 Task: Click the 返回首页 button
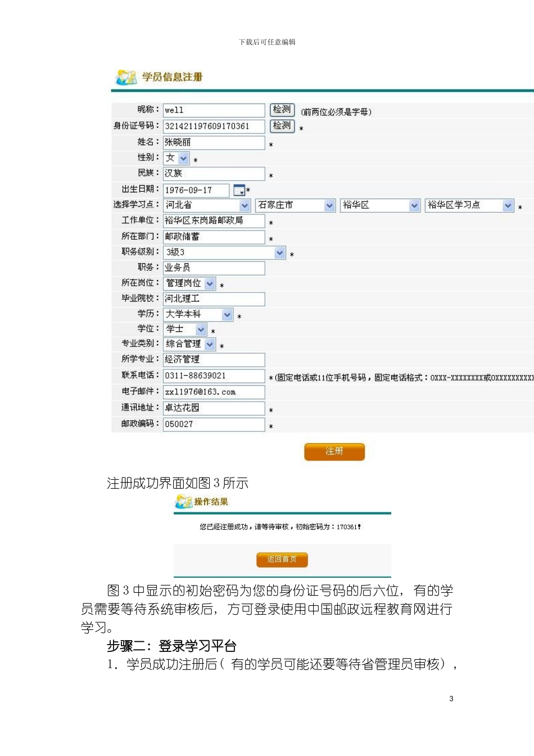tap(282, 559)
